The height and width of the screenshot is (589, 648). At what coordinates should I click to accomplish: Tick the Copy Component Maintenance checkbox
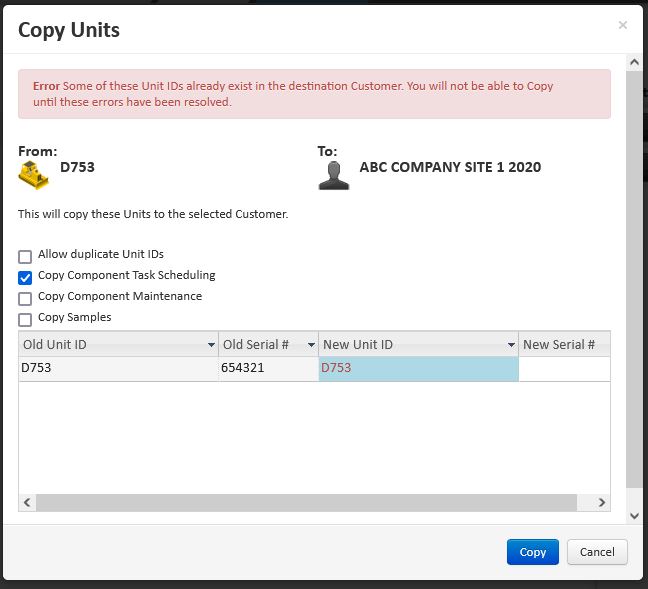click(x=25, y=298)
